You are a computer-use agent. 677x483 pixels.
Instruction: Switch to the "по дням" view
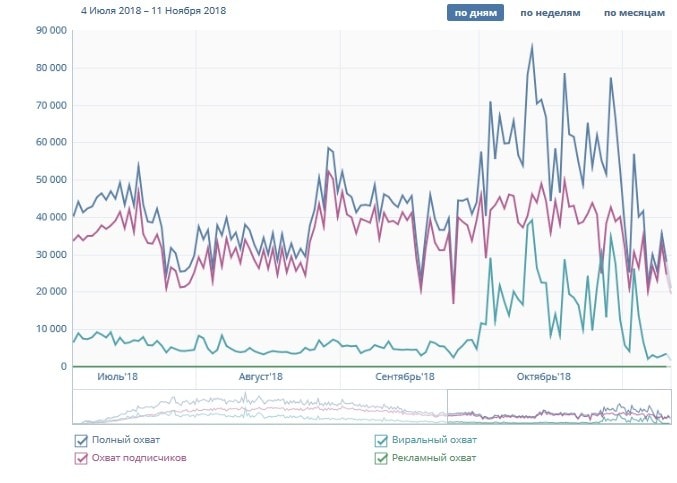(475, 13)
